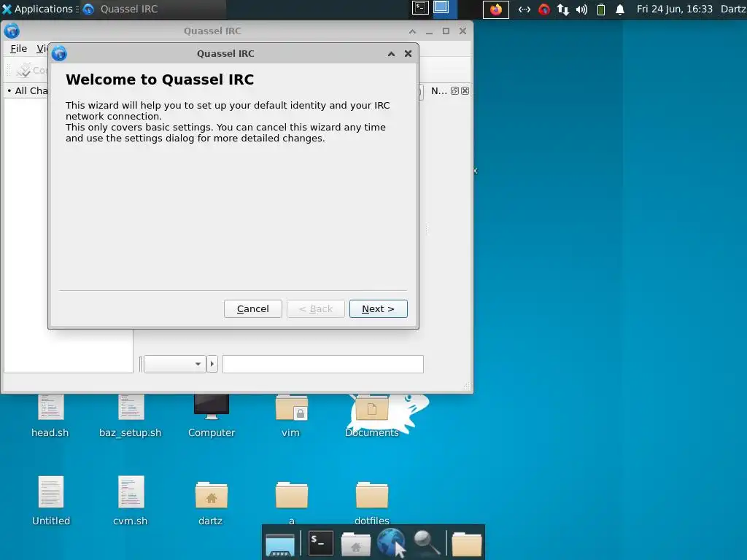Open the File menu in Quassel IRC

(x=18, y=49)
